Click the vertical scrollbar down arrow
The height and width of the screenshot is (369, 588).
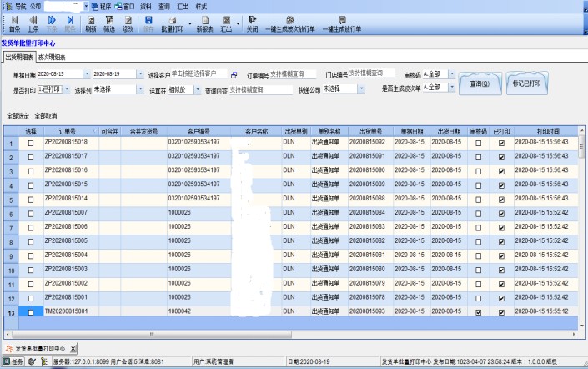[x=581, y=326]
